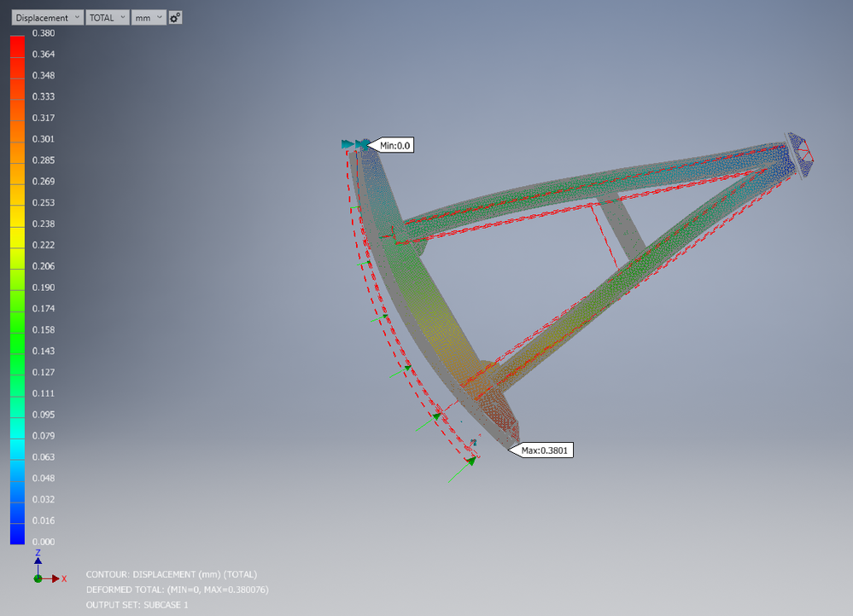Image resolution: width=853 pixels, height=616 pixels.
Task: Open the TOTAL component dropdown
Action: click(x=108, y=18)
